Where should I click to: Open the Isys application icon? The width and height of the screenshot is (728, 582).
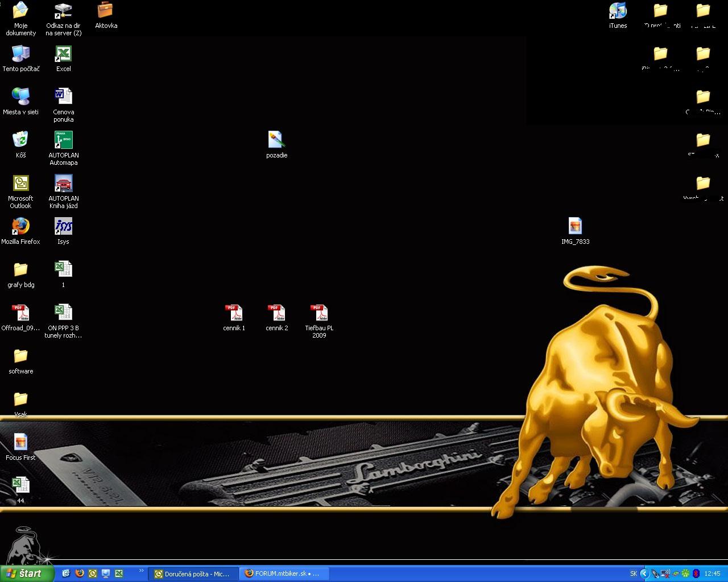coord(63,226)
